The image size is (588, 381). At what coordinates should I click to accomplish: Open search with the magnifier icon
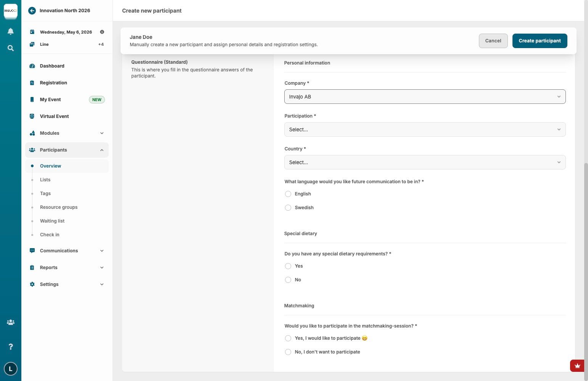coord(11,48)
